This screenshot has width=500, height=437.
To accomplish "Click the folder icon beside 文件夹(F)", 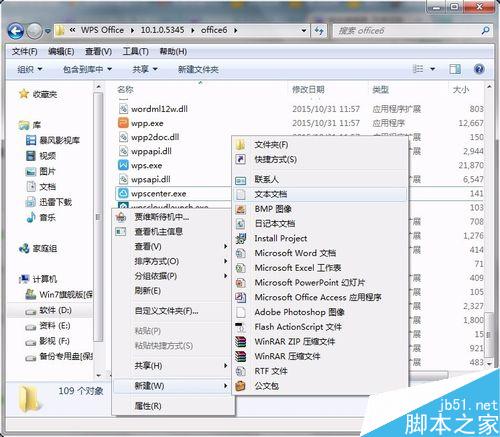I will click(x=240, y=145).
